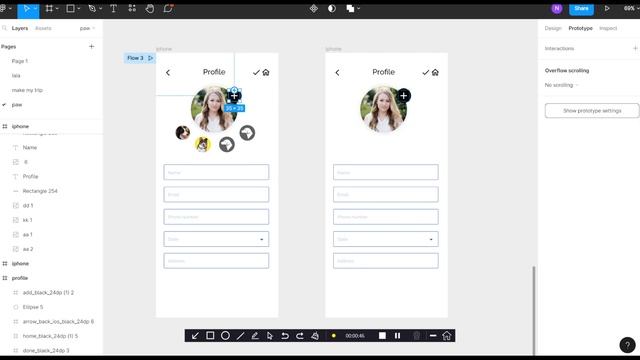Open shape tools dropdown arrow

click(x=79, y=9)
